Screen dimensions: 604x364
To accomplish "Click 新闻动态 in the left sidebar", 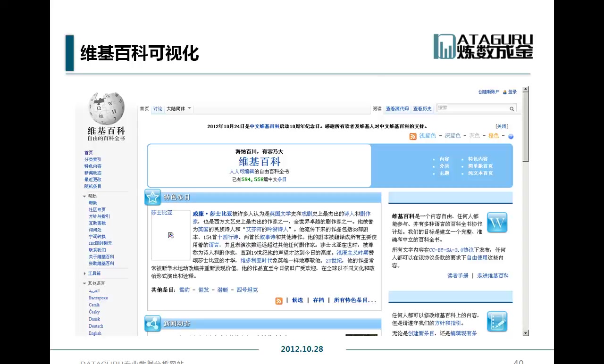I will [93, 173].
